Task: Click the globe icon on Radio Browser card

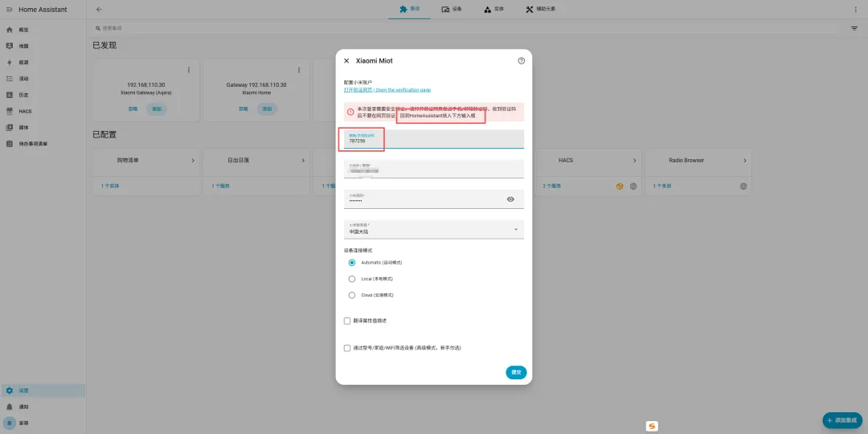Action: click(x=743, y=186)
